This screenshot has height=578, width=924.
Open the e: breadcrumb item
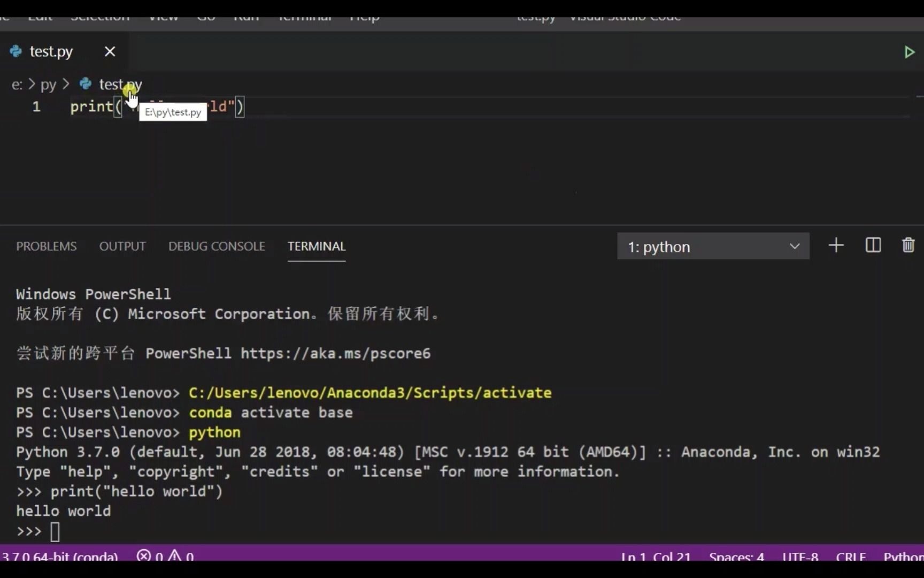[17, 85]
